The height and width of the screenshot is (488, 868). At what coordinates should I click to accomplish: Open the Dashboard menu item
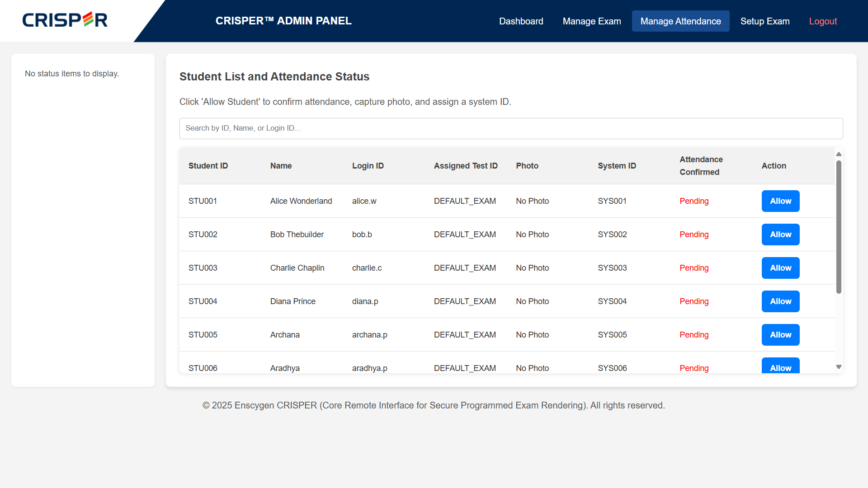point(521,21)
